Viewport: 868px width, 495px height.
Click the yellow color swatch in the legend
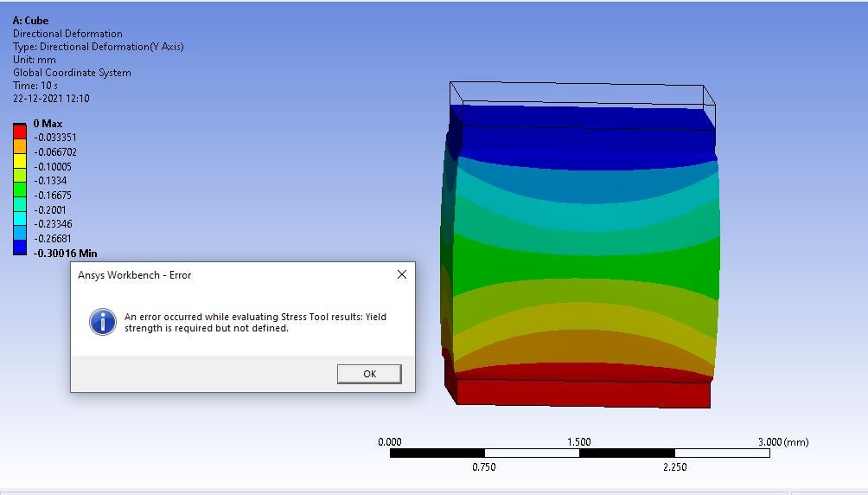click(20, 161)
